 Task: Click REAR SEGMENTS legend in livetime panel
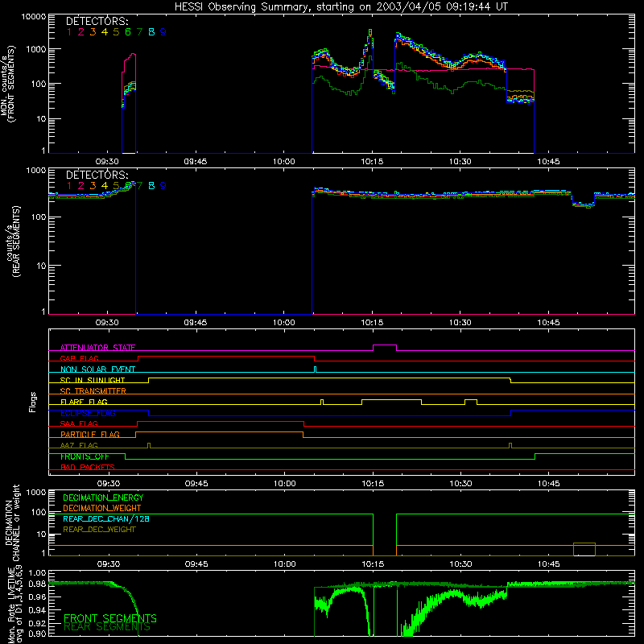[x=107, y=627]
